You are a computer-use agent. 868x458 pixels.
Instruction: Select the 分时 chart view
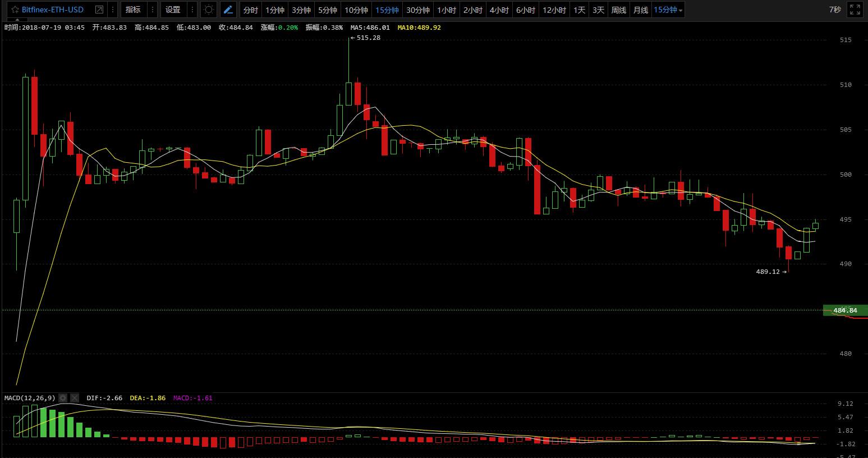(x=251, y=10)
